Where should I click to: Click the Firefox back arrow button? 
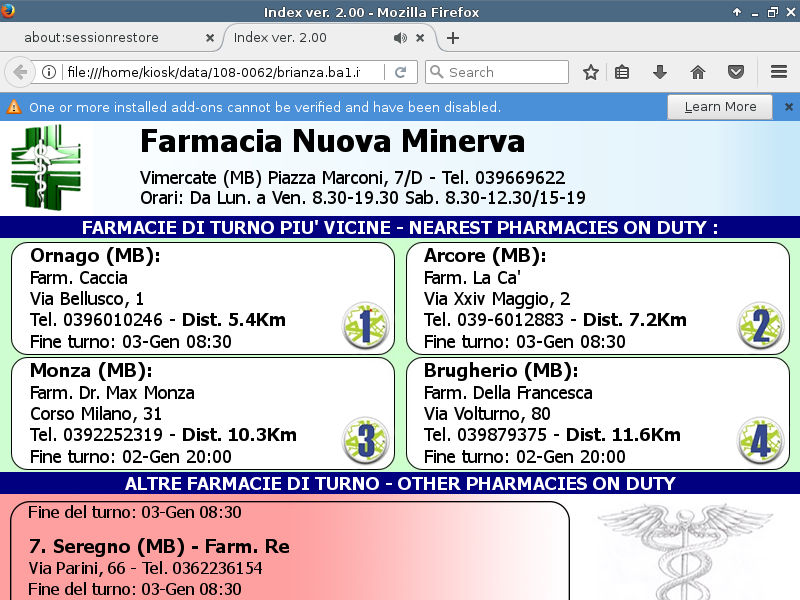(19, 72)
